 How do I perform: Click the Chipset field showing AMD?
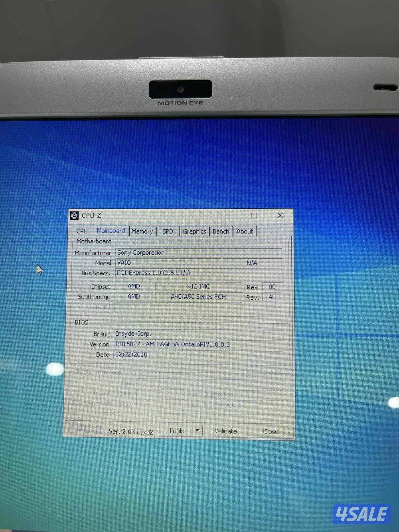134,287
